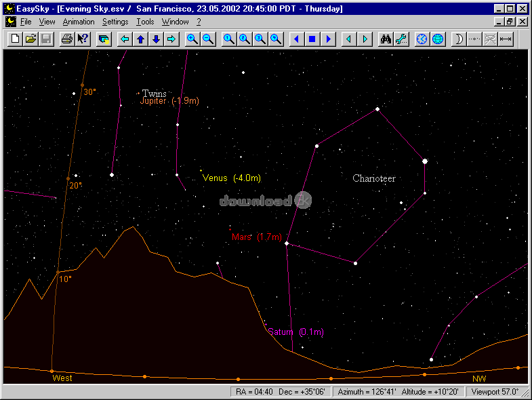Zoom in with the plus magnifier

(192, 39)
